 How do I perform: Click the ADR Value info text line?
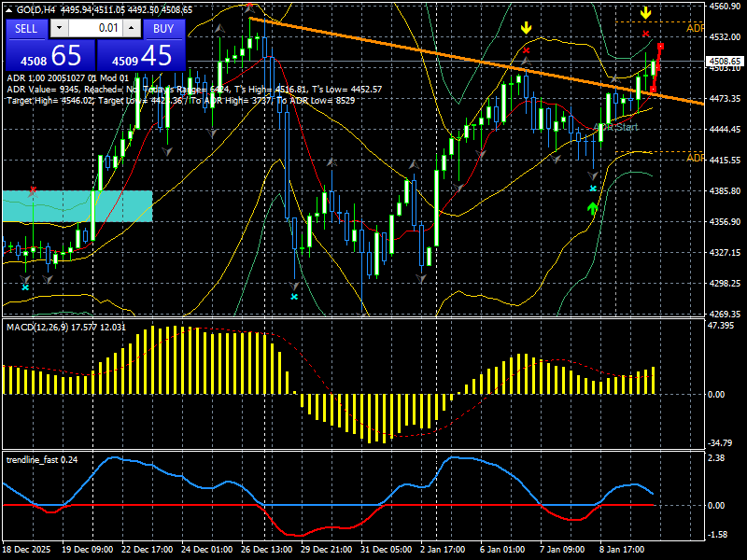point(194,89)
